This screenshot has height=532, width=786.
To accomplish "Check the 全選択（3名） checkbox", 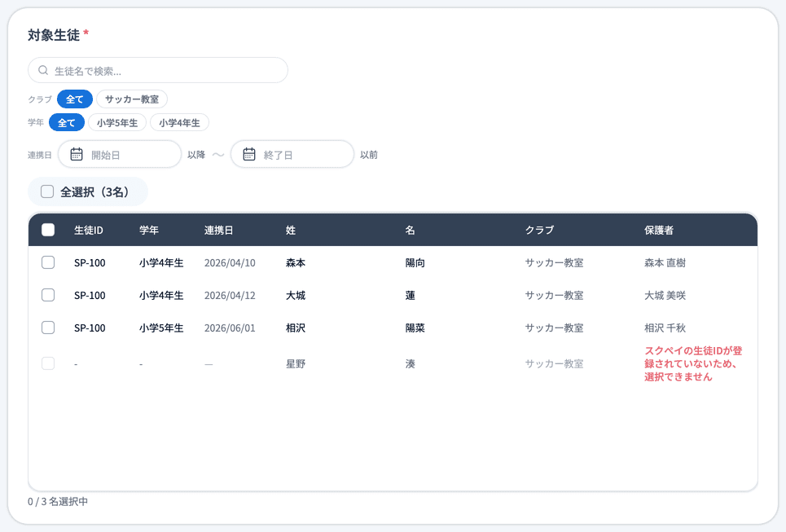I will 47,191.
